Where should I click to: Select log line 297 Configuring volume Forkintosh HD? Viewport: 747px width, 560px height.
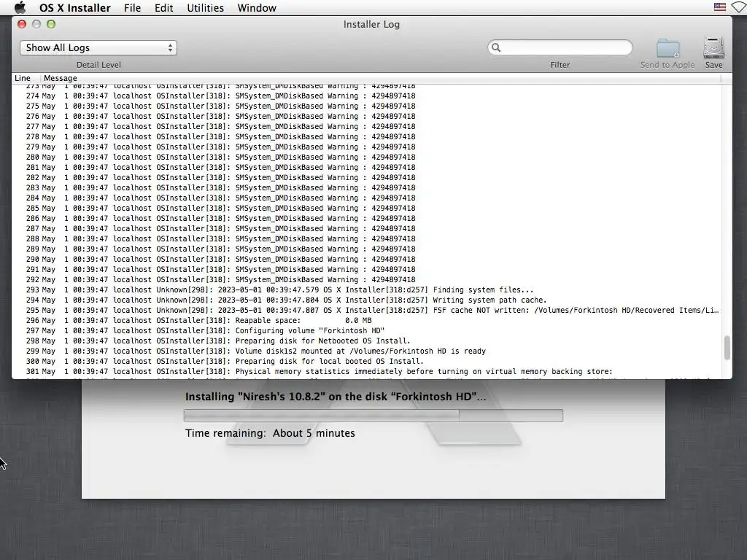[x=367, y=330]
